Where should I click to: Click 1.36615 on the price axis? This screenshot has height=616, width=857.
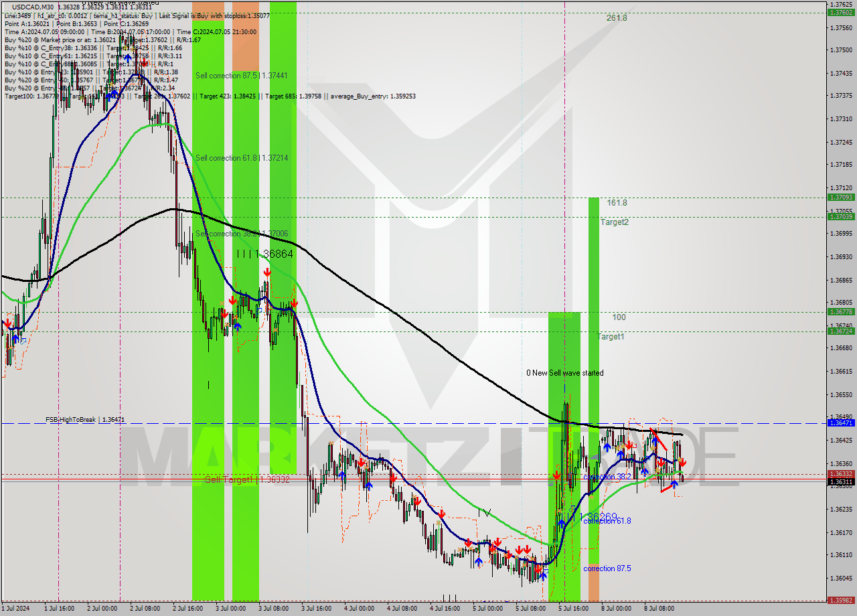(842, 372)
